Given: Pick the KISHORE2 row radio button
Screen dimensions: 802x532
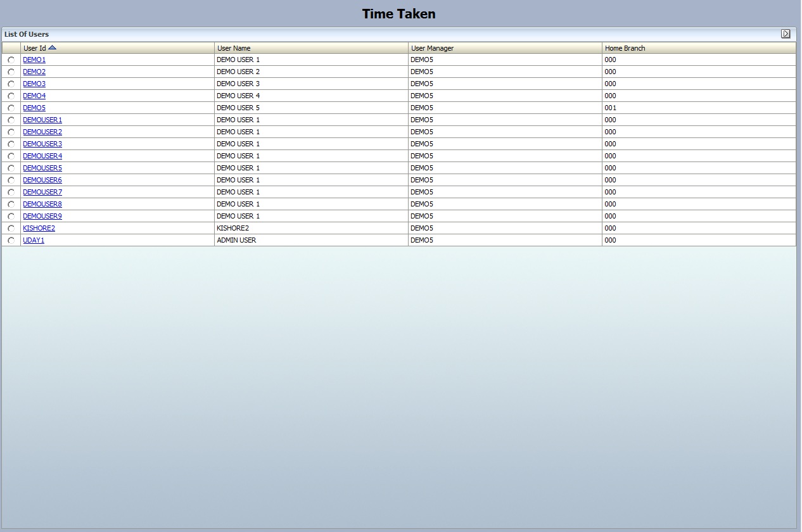Looking at the screenshot, I should 11,229.
